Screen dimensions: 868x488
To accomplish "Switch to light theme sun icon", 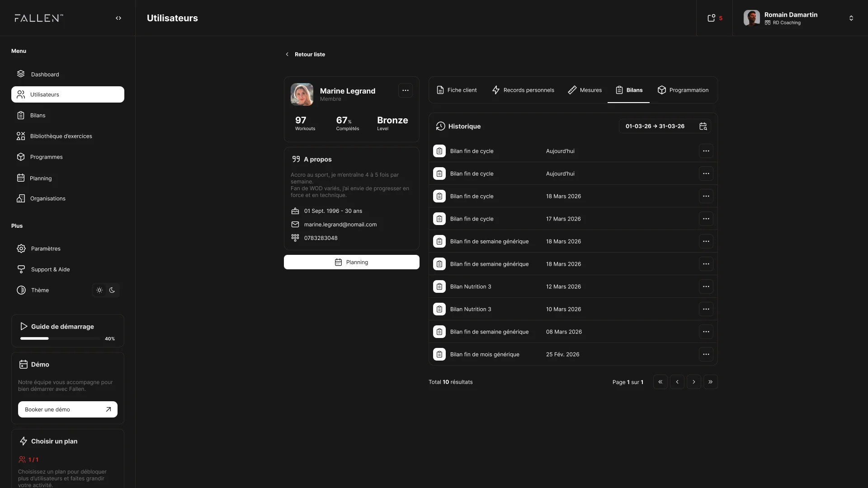I will [99, 290].
